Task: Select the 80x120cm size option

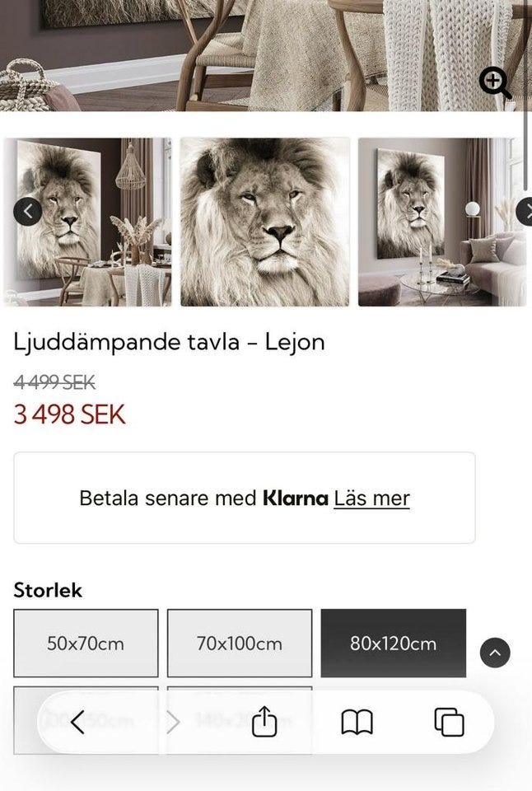Action: coord(393,644)
